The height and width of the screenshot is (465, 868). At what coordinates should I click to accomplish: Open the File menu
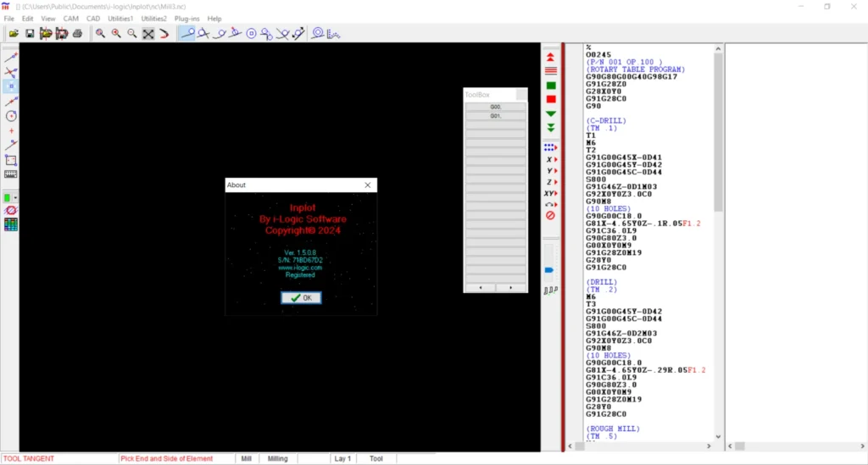pos(9,19)
